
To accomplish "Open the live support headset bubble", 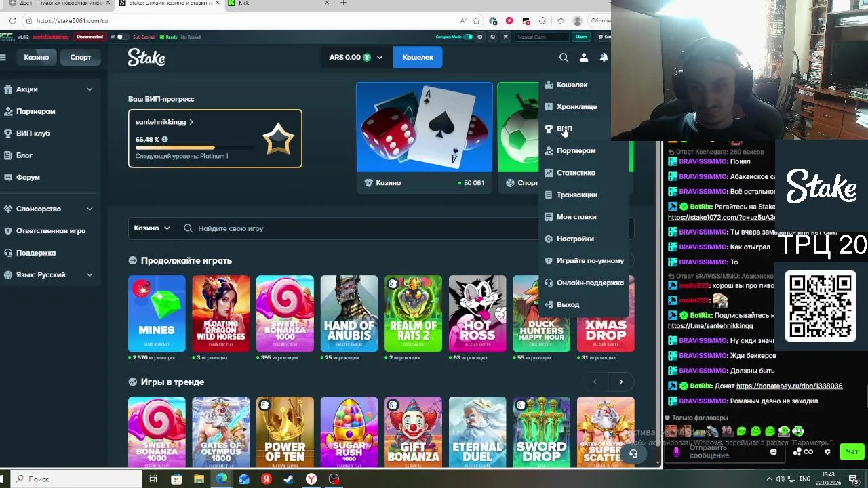I will [x=633, y=453].
